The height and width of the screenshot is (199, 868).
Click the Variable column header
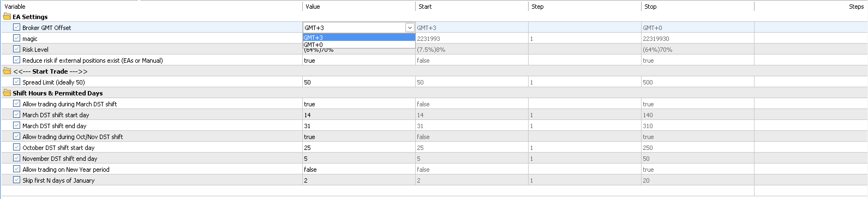15,6
